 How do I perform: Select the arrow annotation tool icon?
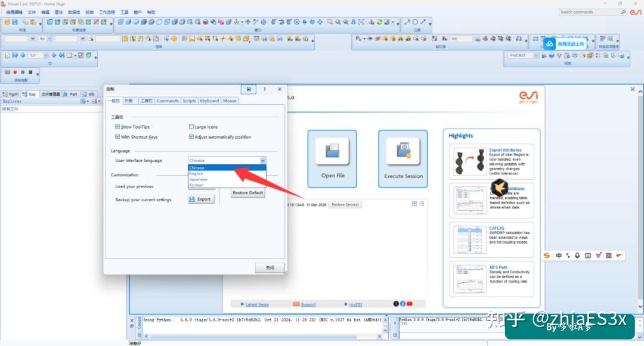pos(423,22)
